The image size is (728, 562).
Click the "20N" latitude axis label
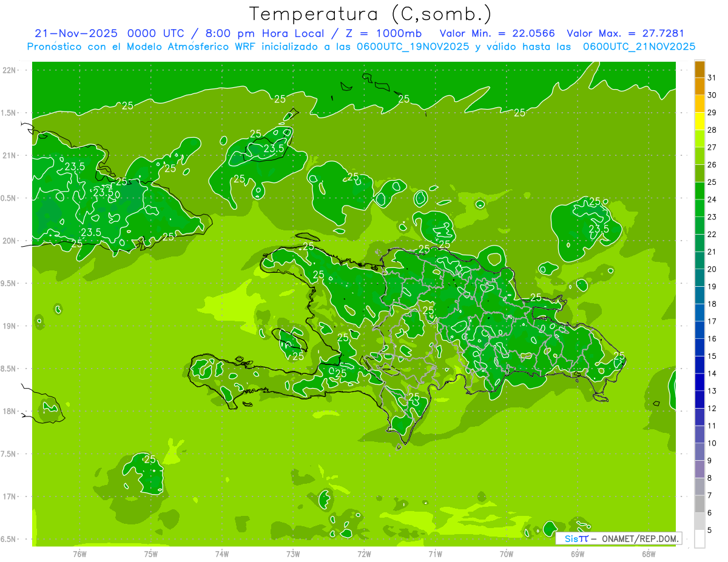point(8,241)
